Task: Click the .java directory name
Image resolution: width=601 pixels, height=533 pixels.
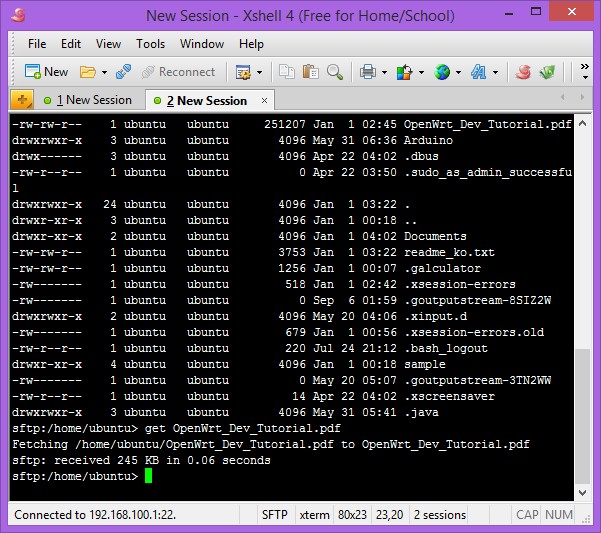Action: pyautogui.click(x=421, y=412)
